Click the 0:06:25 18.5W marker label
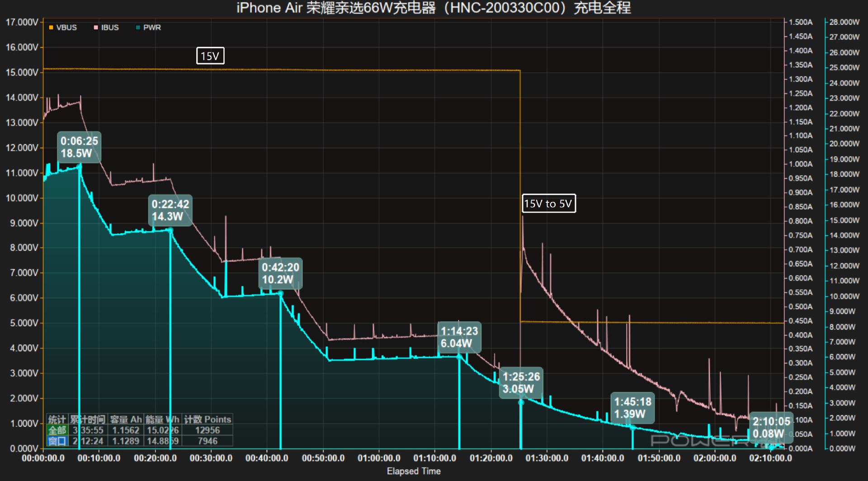This screenshot has width=868, height=481. [79, 147]
